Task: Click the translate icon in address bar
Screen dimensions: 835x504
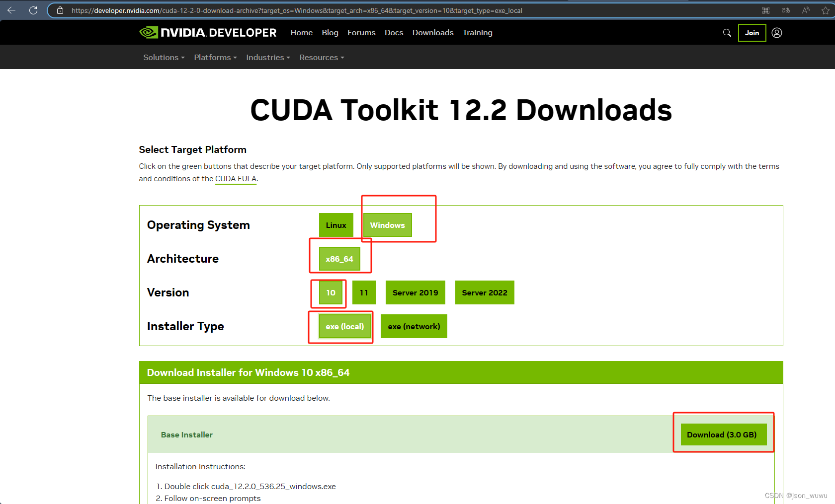Action: click(786, 10)
